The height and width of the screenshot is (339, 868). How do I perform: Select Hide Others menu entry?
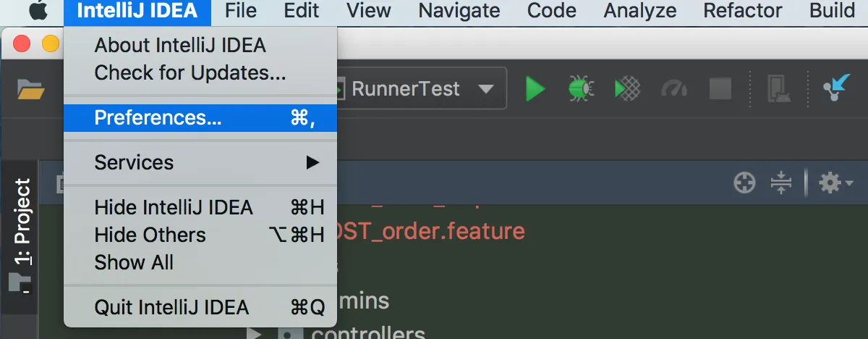(200, 235)
